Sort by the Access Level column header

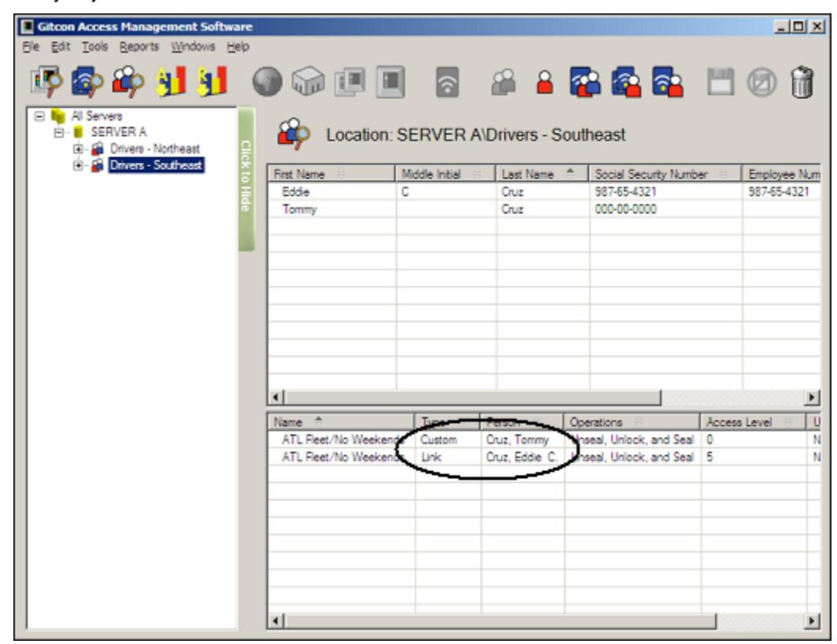[753, 422]
